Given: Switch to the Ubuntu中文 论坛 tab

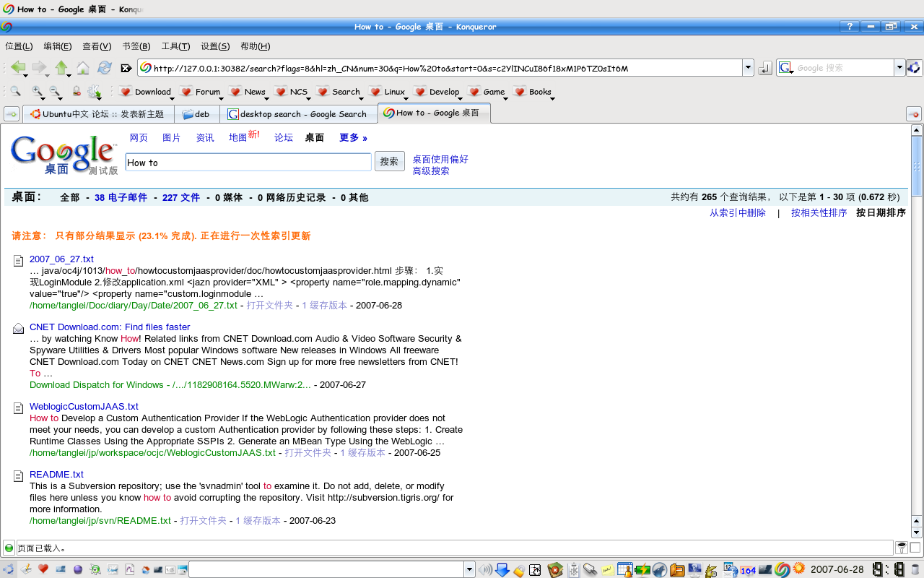Looking at the screenshot, I should coord(99,114).
